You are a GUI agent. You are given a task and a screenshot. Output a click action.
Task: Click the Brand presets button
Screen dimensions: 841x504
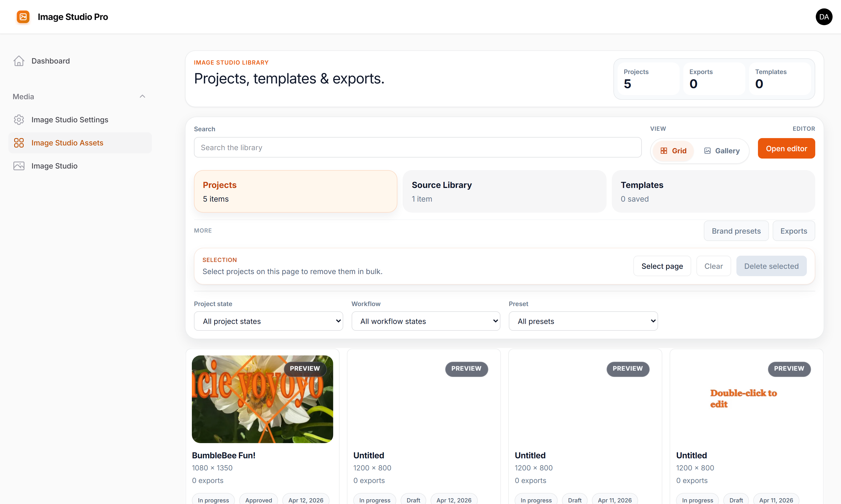point(736,230)
